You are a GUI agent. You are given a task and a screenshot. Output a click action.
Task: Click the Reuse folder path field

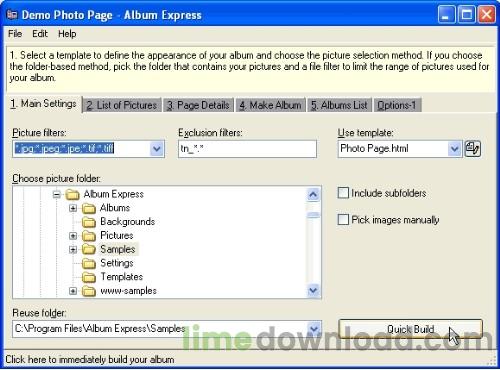click(160, 329)
